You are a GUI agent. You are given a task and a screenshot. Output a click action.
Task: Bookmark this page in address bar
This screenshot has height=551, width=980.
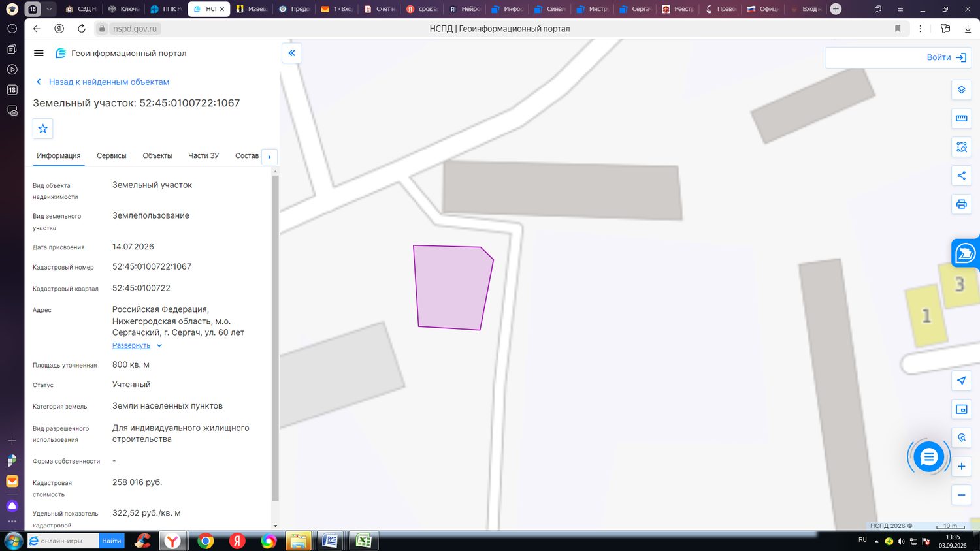(898, 29)
